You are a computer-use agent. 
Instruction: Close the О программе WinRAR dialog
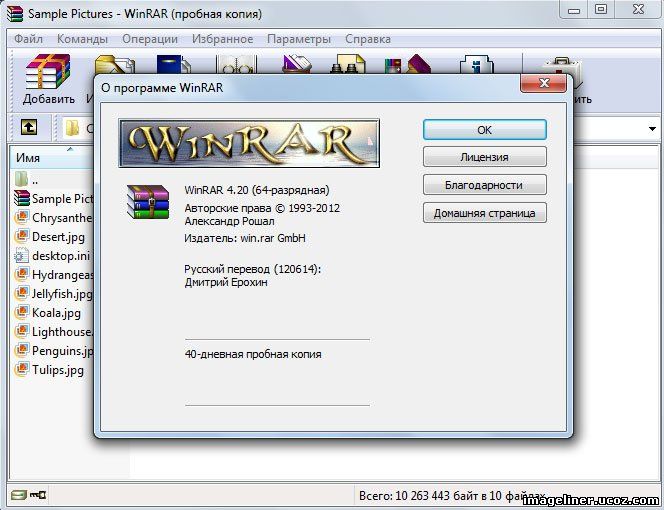coord(545,85)
